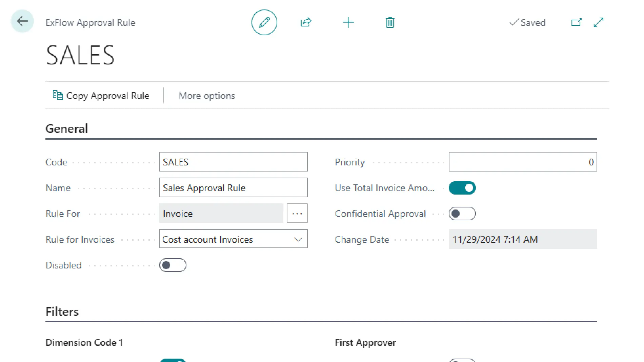
Task: Edit the Name field Sales Approval Rule
Action: point(234,188)
